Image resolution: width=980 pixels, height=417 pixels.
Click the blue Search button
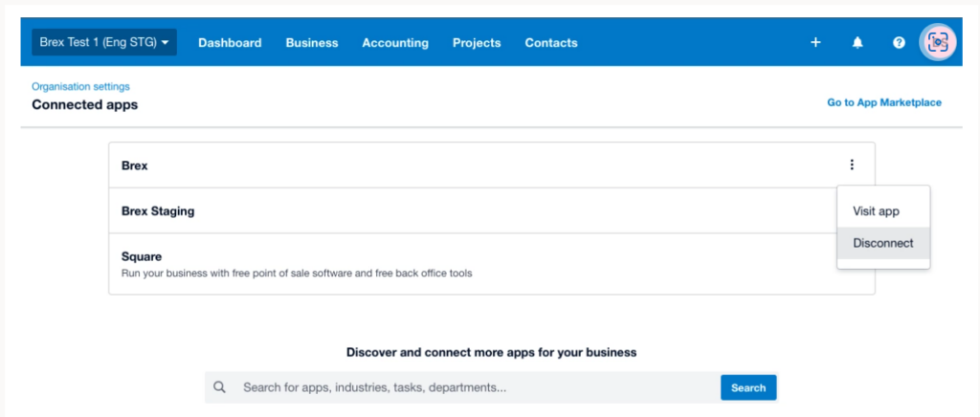pyautogui.click(x=748, y=387)
